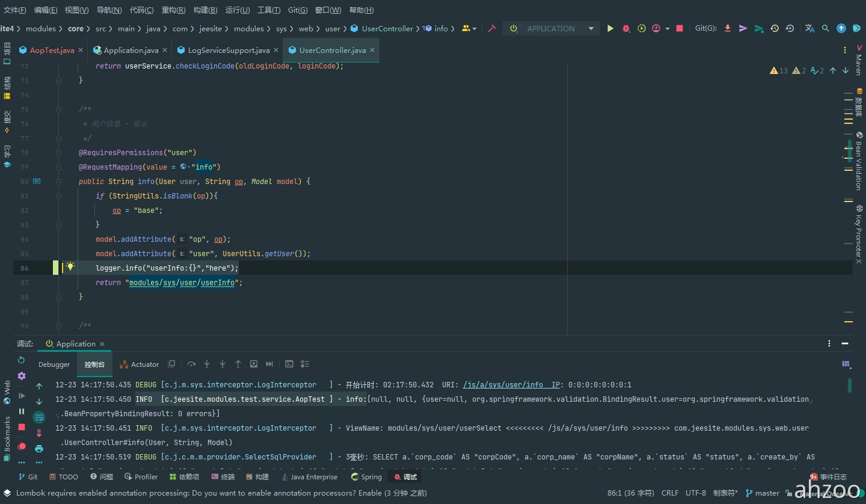
Task: Toggle mute breakpoints in the debug sidebar
Action: (x=22, y=446)
